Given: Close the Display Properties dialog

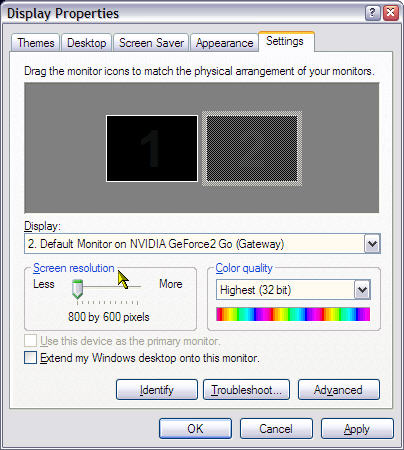Looking at the screenshot, I should pyautogui.click(x=391, y=13).
